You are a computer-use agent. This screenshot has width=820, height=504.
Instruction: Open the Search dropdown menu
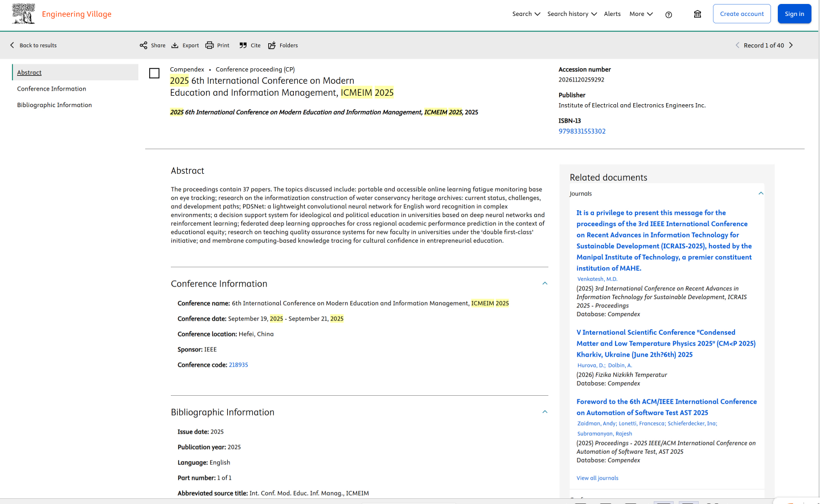pyautogui.click(x=526, y=14)
